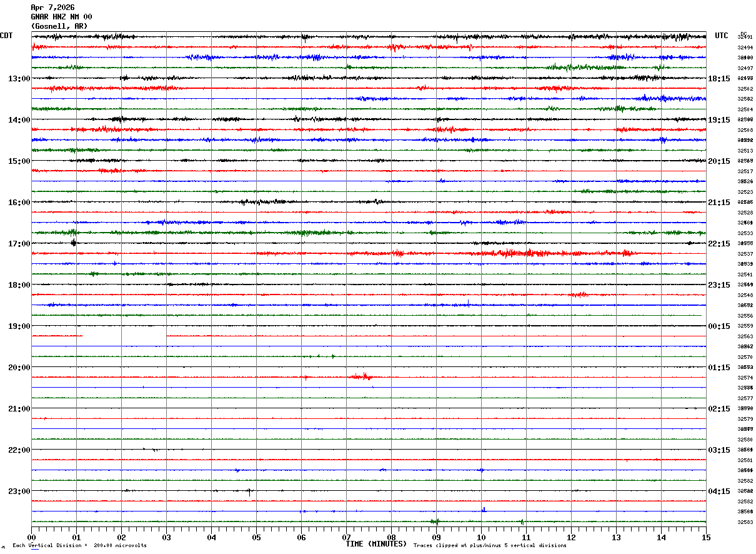Click the DC offset value 32494

point(745,48)
